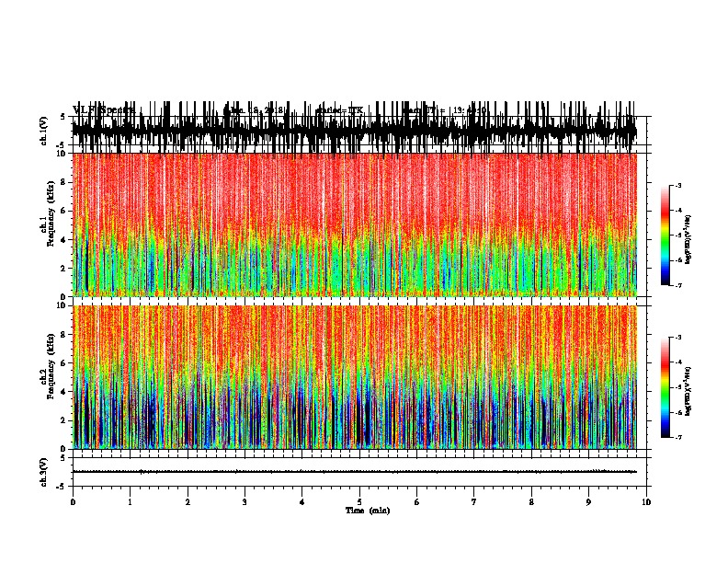Click the 2 kHz tick on ch.1 spectrogram
Screen dimensions: 728x563
pyautogui.click(x=63, y=268)
